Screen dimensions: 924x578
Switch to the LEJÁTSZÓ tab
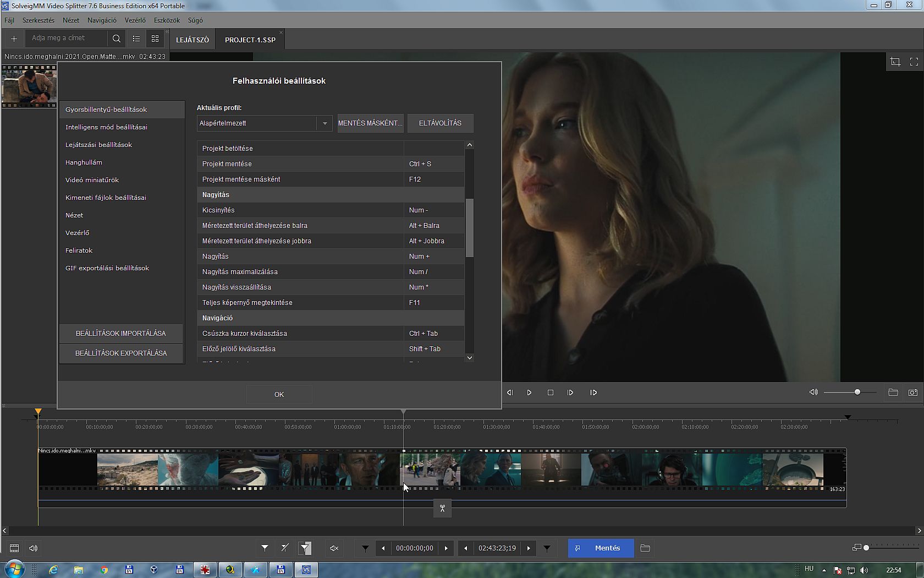tap(193, 40)
